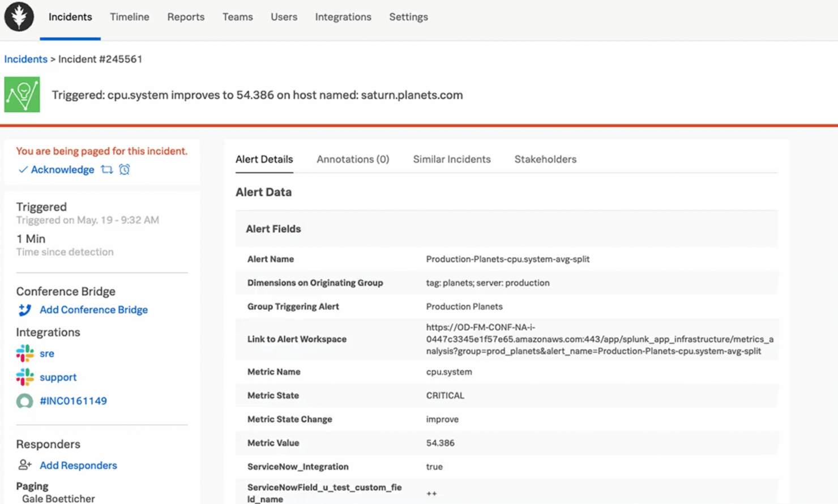
Task: Go back via the Incidents breadcrumb
Action: (25, 59)
